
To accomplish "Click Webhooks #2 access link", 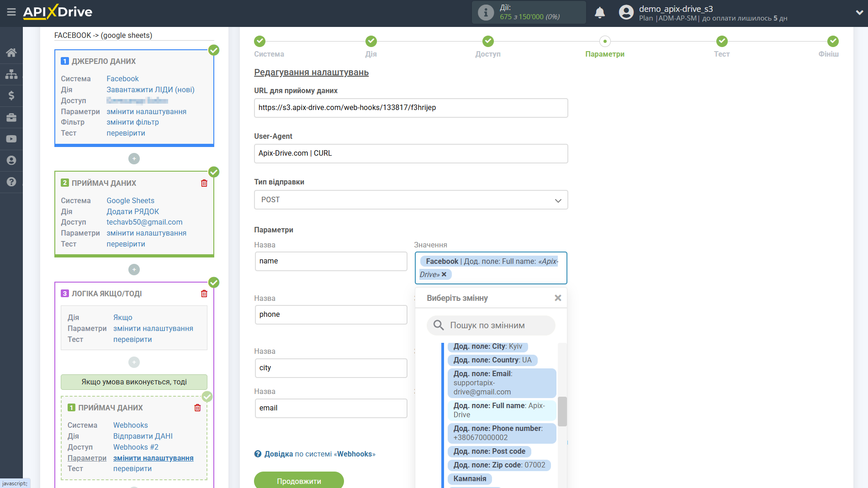I will [x=136, y=447].
